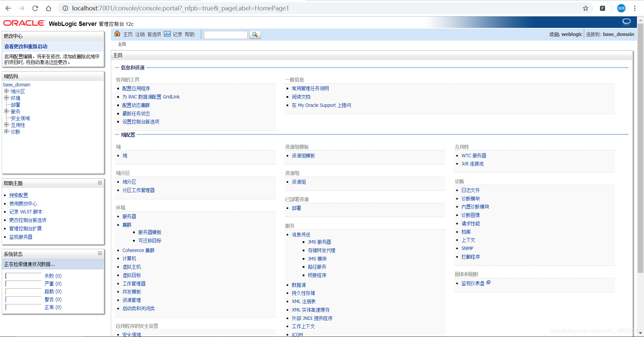Open 资源组模板 link
The height and width of the screenshot is (337, 644).
303,156
